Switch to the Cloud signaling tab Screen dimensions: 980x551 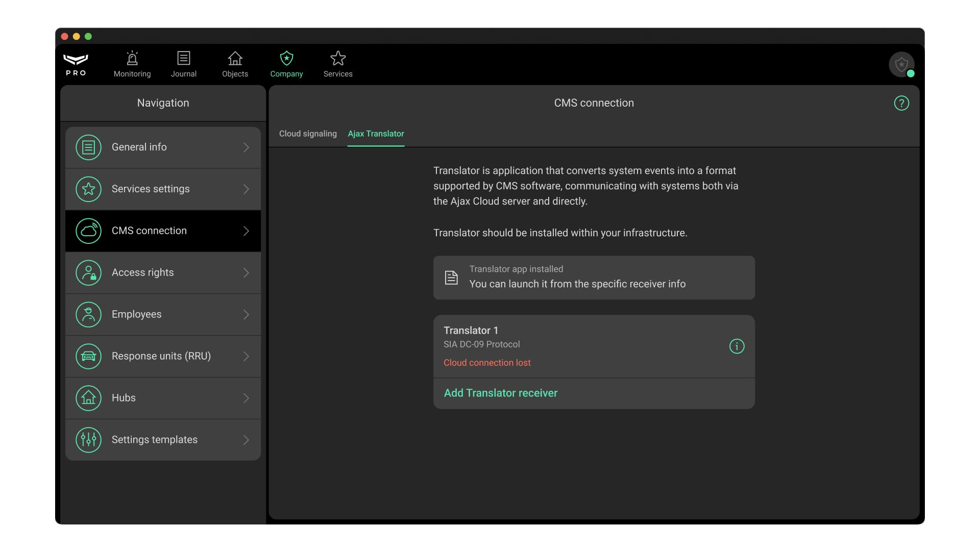308,134
